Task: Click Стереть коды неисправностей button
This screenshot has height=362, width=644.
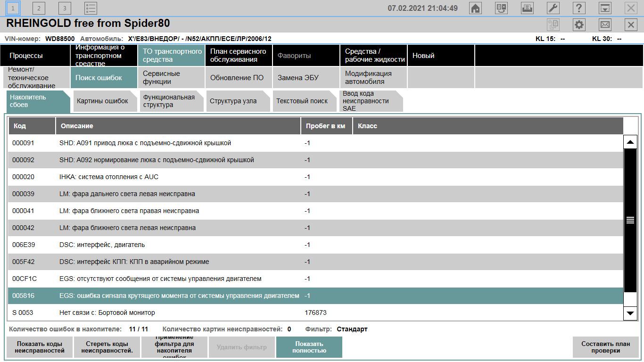Action: tap(107, 347)
